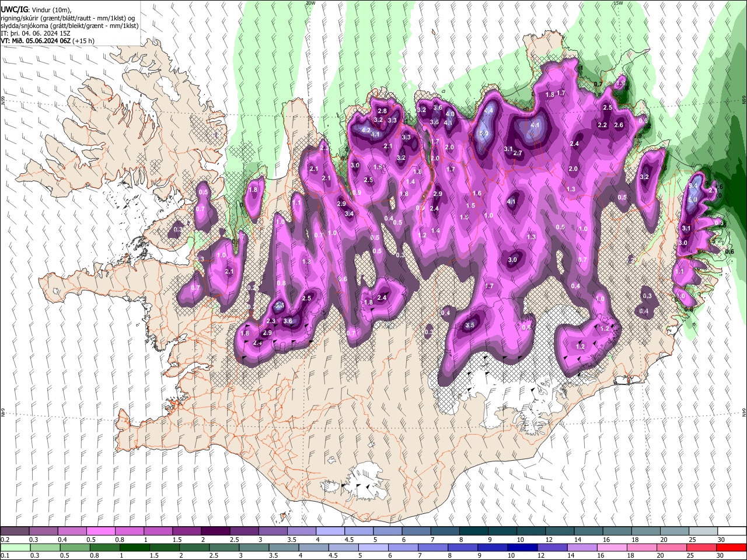Viewport: 747px width, 560px height.
Task: Click the upper legend swatch between 4 and 4.5
Action: click(x=330, y=531)
